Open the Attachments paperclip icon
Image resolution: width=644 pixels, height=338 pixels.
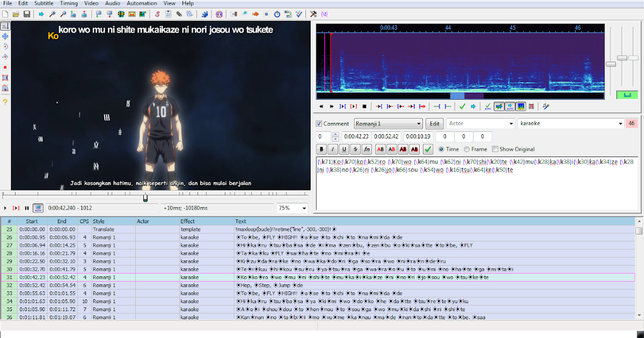(179, 13)
